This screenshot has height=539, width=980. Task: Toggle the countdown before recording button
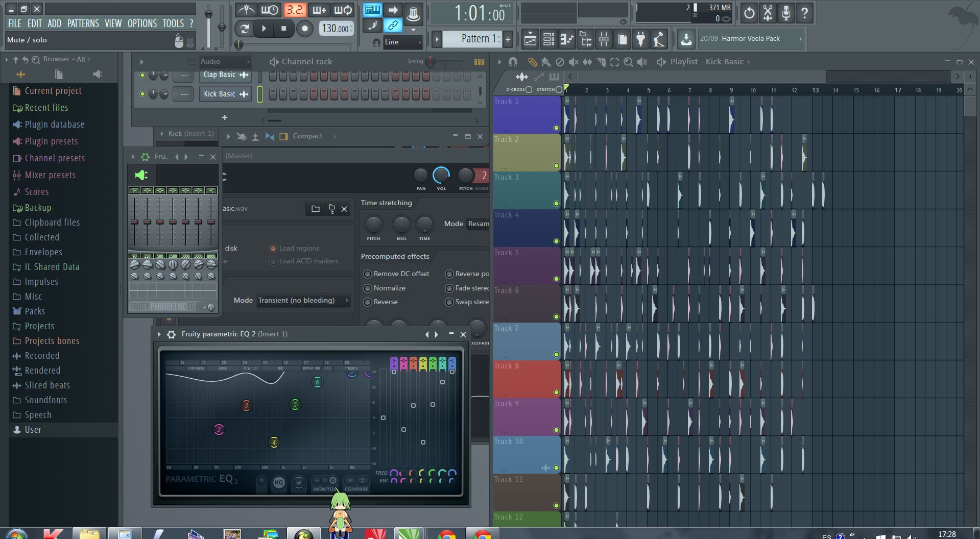(x=295, y=10)
